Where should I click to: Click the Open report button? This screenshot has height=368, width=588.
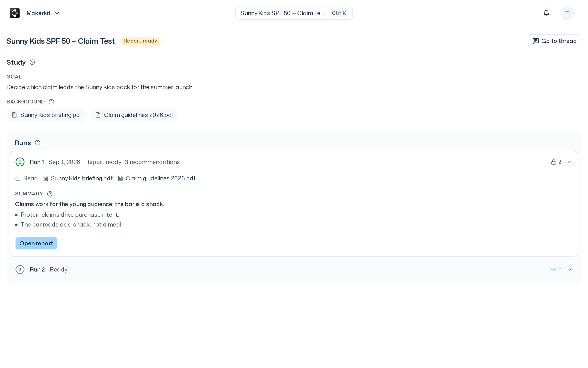(x=36, y=243)
